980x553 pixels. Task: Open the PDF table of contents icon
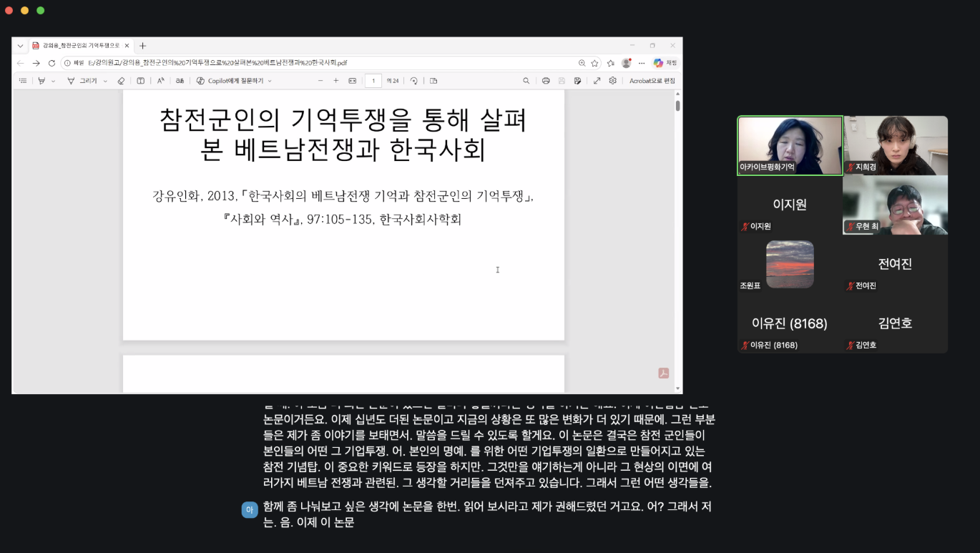23,81
